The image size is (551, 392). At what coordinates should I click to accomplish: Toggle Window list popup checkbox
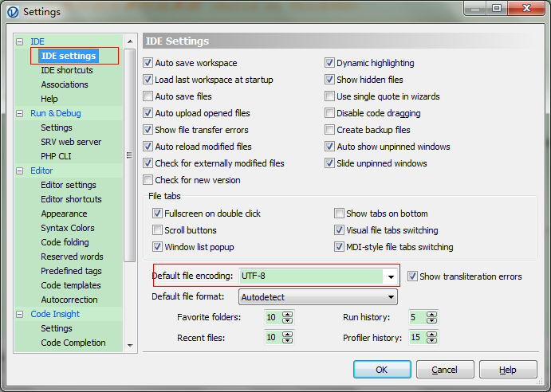click(x=157, y=247)
